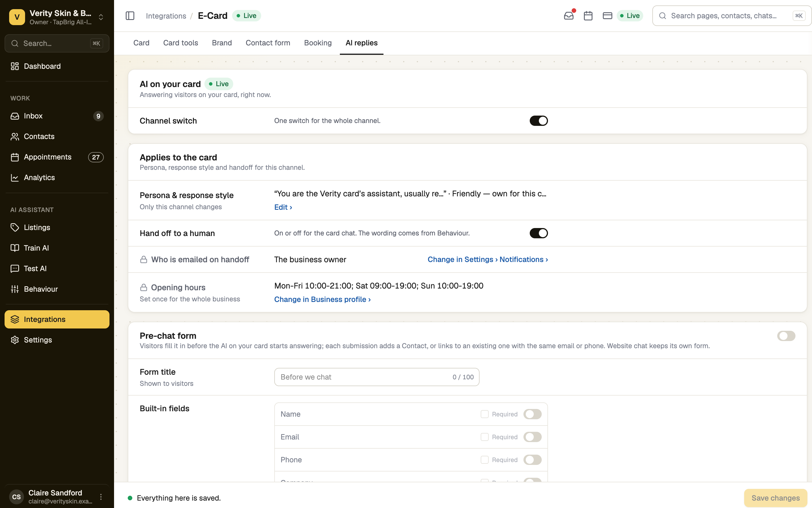Enable the Name field toggle
This screenshot has width=812, height=508.
(x=533, y=414)
